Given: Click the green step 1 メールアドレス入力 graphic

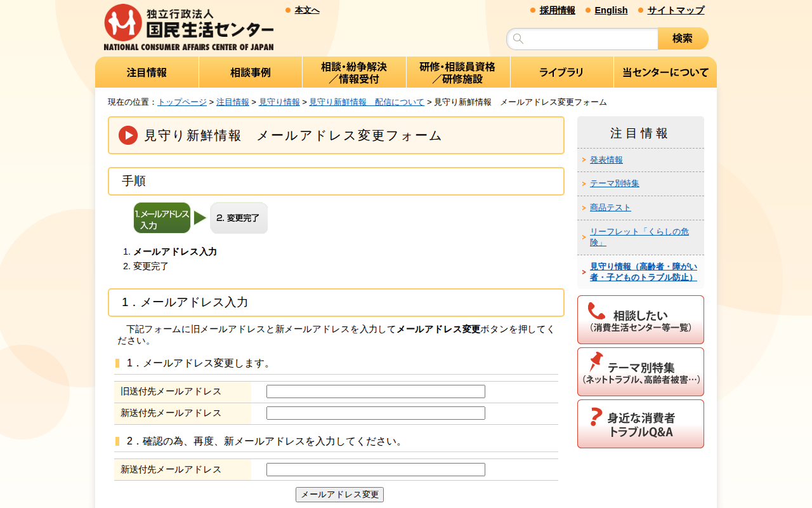Looking at the screenshot, I should coord(162,218).
